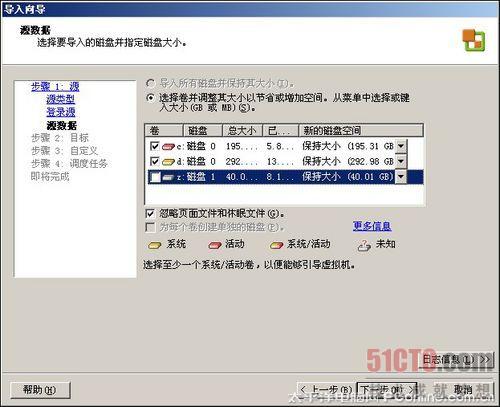Go to the 源类型 step link
The width and height of the screenshot is (500, 407).
(x=60, y=99)
